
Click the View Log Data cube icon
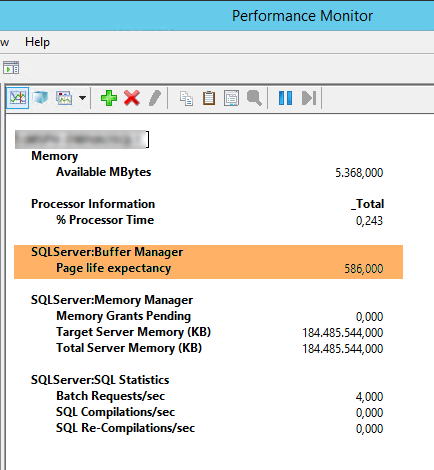point(40,98)
